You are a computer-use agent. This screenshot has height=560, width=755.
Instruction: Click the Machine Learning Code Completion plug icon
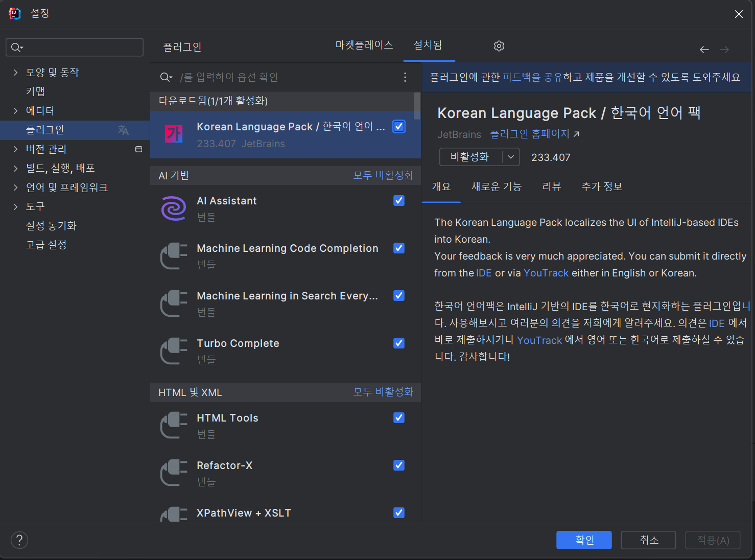174,256
